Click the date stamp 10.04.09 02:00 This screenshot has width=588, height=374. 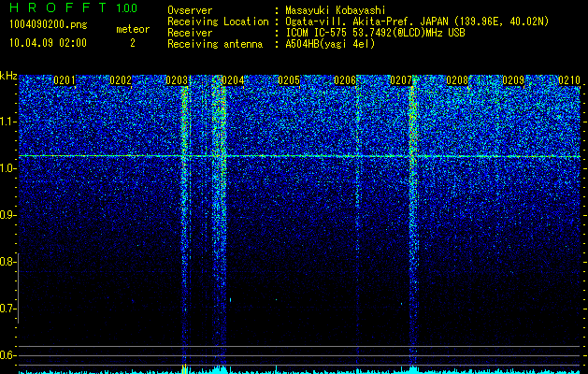pyautogui.click(x=48, y=43)
